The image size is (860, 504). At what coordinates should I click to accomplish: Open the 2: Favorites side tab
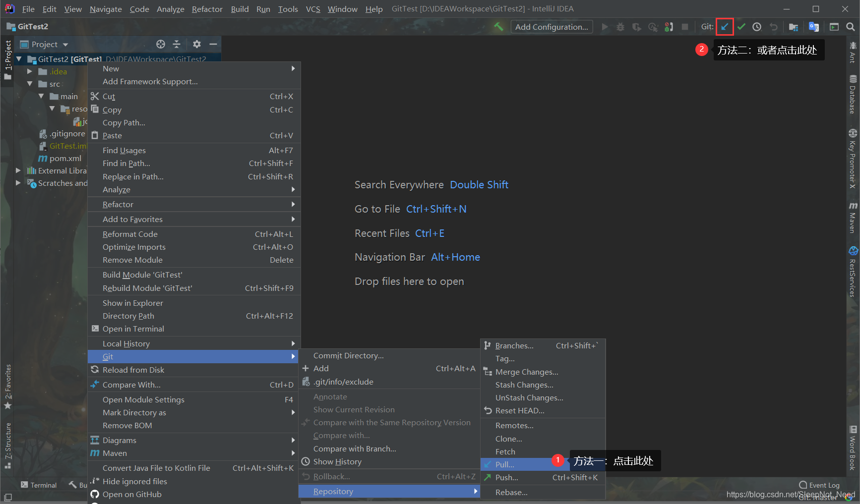coord(7,387)
